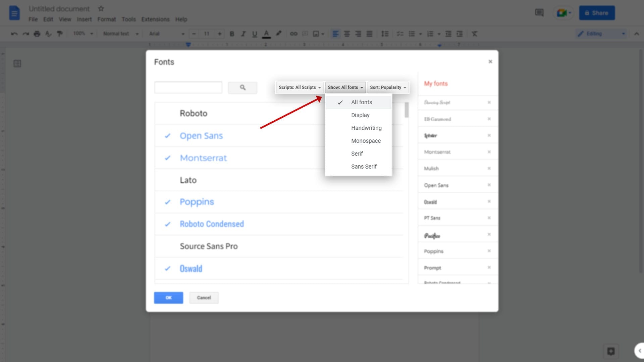Select Serif from the Show fonts dropdown
Viewport: 644px width, 362px height.
coord(357,154)
